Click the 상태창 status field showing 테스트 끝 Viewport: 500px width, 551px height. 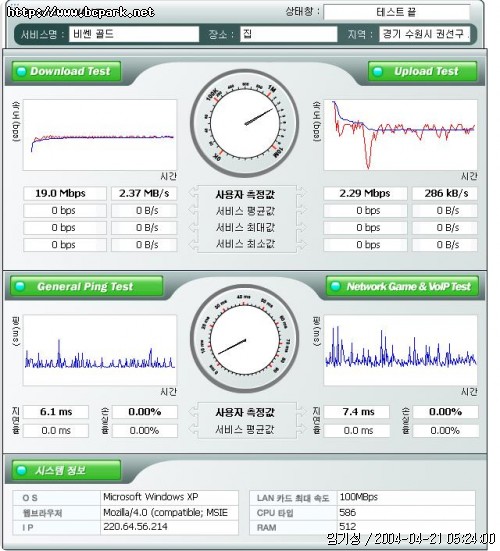tap(396, 12)
